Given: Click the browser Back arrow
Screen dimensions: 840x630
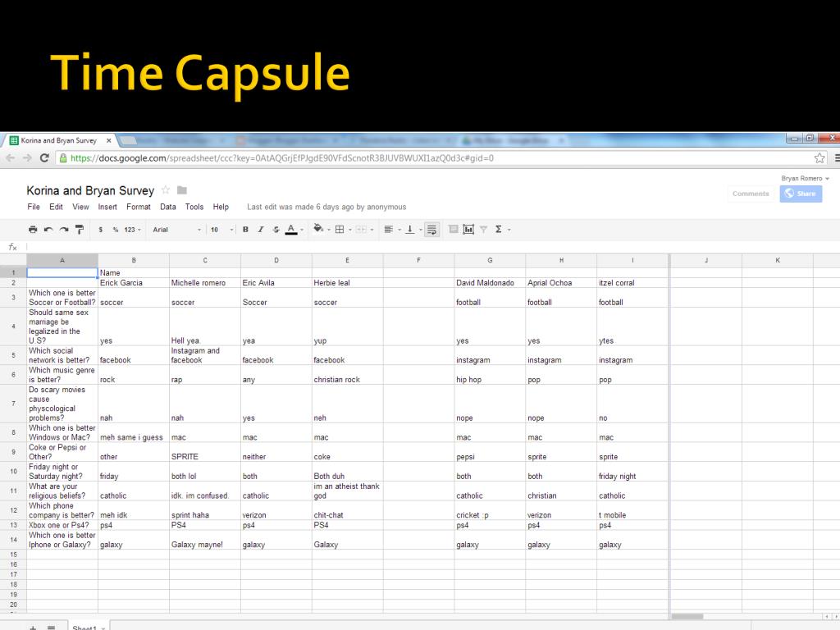Looking at the screenshot, I should click(x=10, y=158).
